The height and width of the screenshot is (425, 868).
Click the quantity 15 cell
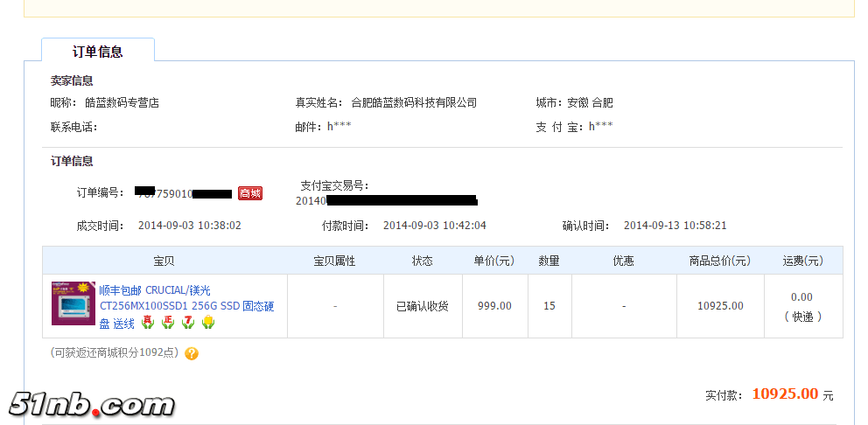tap(549, 306)
